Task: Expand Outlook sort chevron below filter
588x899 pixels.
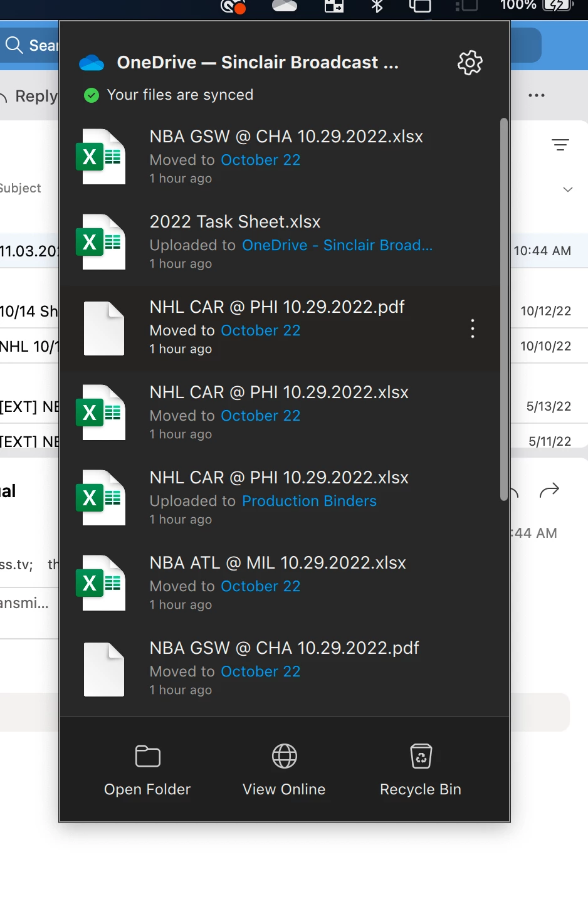Action: click(568, 189)
